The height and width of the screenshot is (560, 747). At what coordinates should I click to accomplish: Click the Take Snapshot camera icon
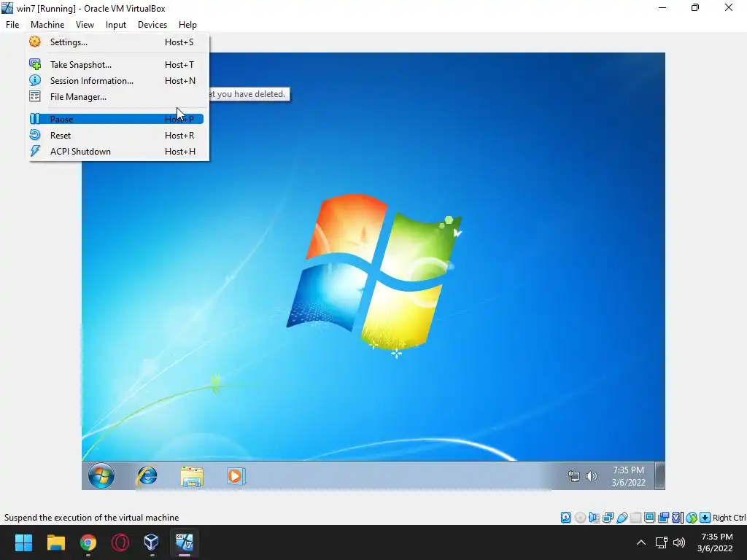35,64
